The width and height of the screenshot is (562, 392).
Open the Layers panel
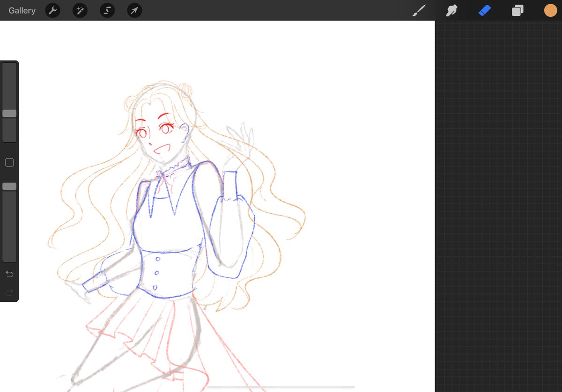coord(518,10)
